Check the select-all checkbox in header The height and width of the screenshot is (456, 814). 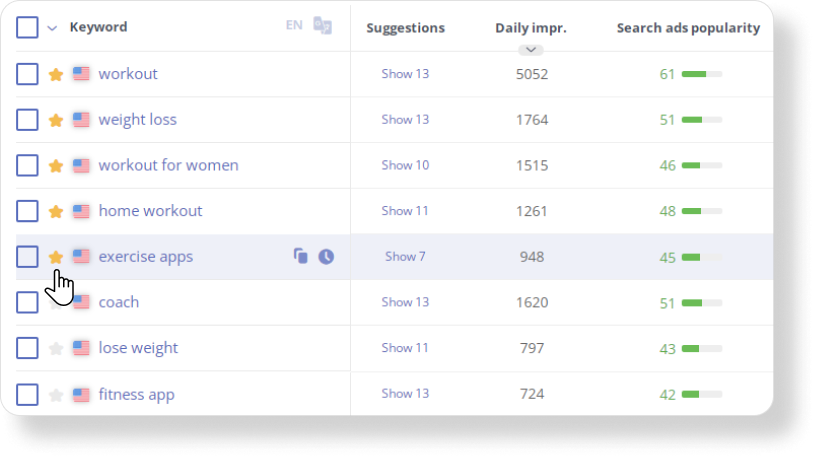pos(27,27)
